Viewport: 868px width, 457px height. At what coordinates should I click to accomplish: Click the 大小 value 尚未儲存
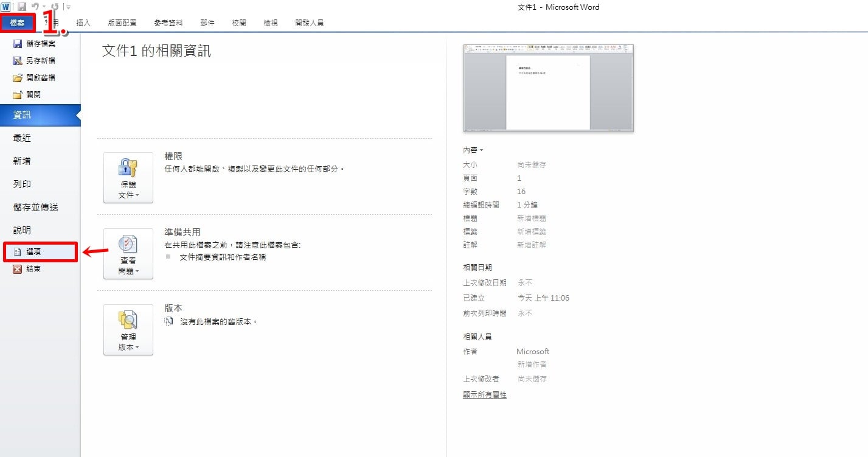coord(532,165)
